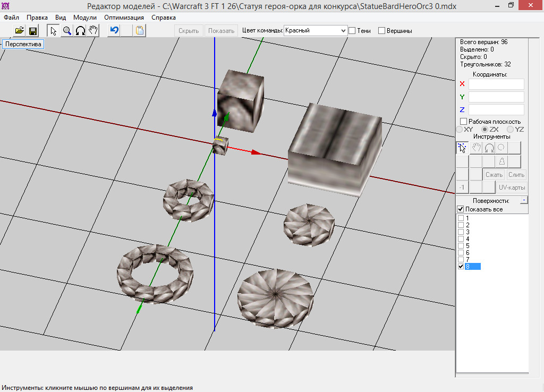Collapse the Поверхности panel with the minus button
544x392 pixels.
524,200
